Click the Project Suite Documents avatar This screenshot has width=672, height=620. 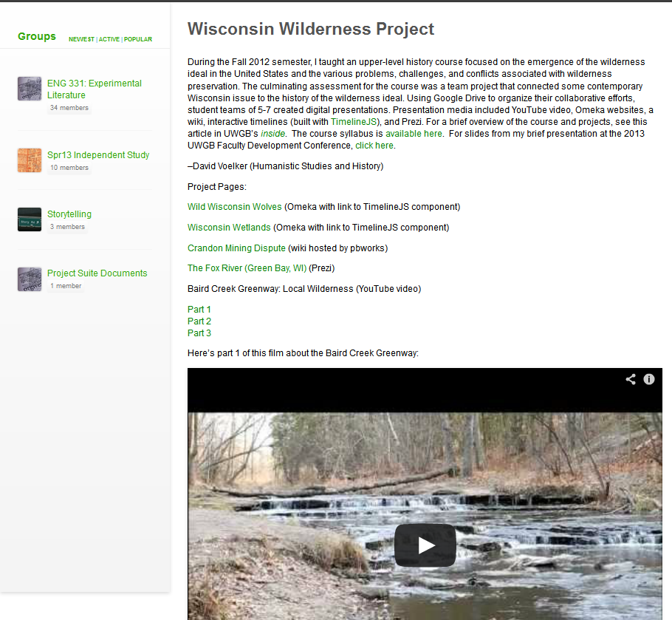(x=30, y=279)
